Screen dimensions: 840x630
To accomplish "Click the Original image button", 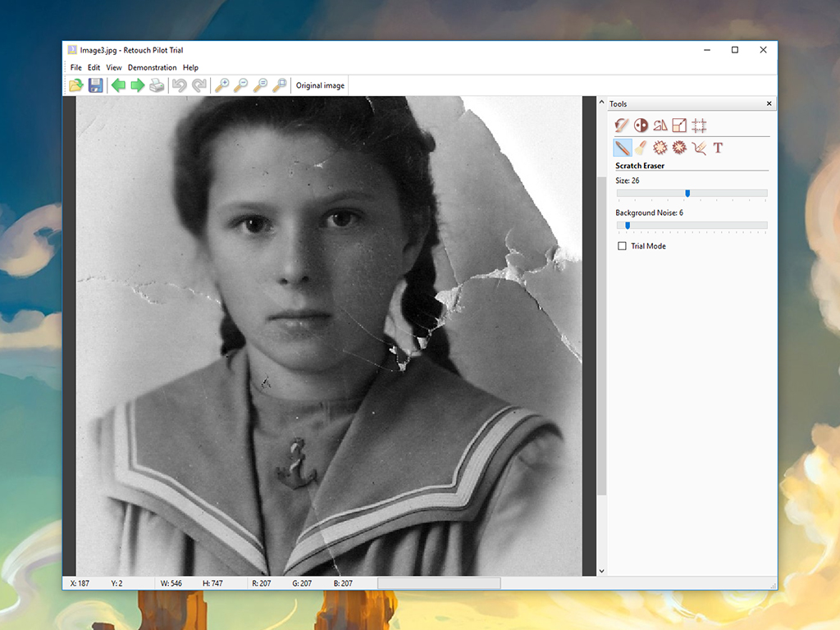I will tap(320, 85).
